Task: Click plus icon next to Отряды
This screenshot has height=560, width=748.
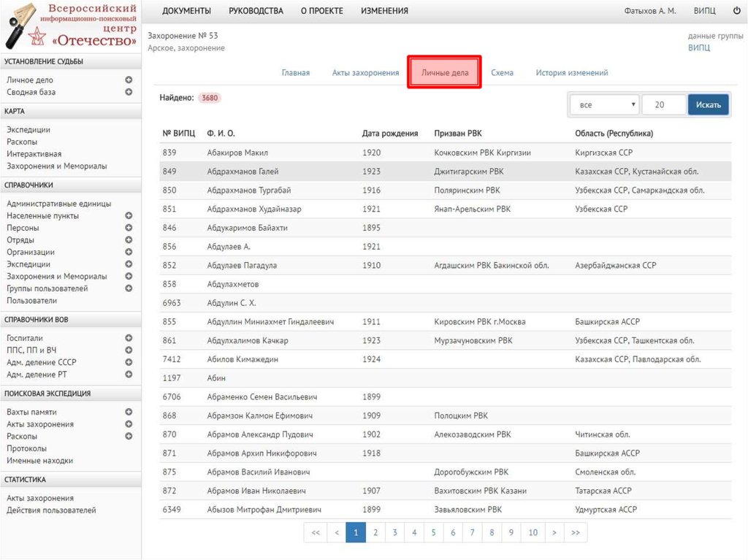Action: [x=129, y=240]
